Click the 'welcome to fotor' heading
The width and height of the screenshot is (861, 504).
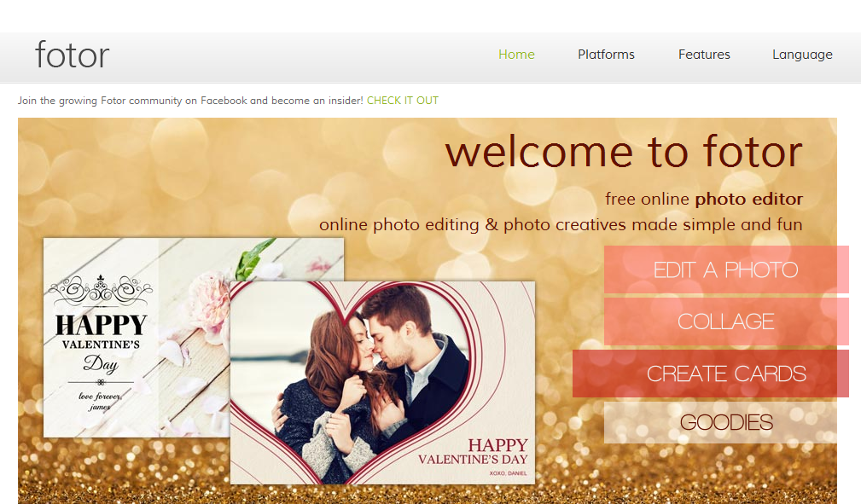point(624,152)
